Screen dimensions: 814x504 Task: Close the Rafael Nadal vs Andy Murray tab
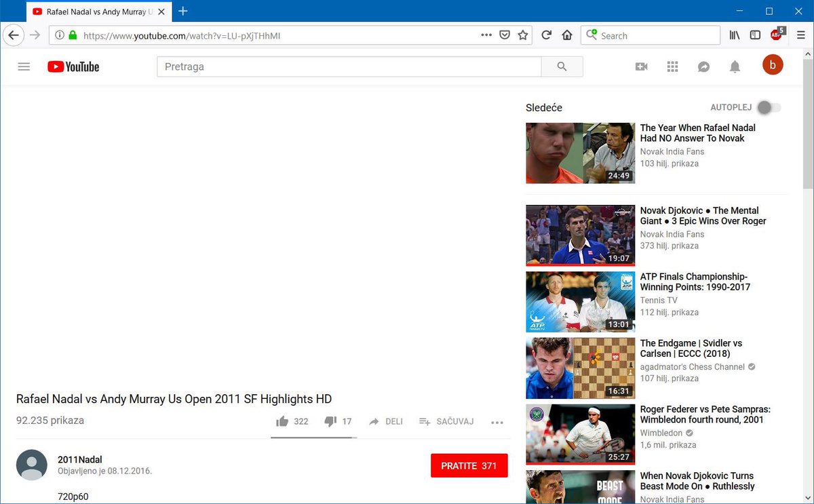coord(162,12)
